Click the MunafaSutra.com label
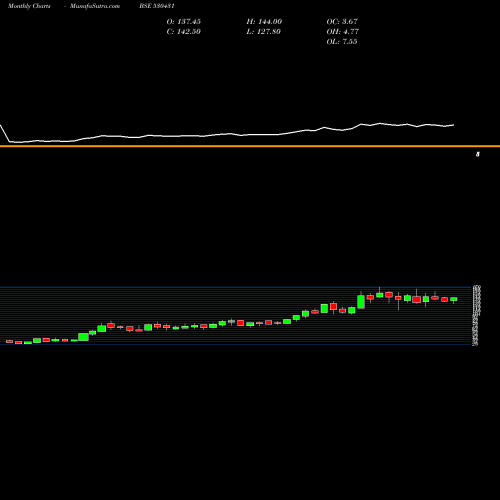The width and height of the screenshot is (500, 500). coord(95,6)
